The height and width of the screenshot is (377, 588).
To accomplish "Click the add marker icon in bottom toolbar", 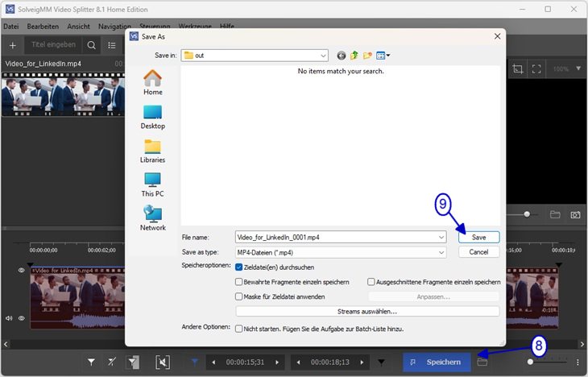I will click(x=91, y=362).
